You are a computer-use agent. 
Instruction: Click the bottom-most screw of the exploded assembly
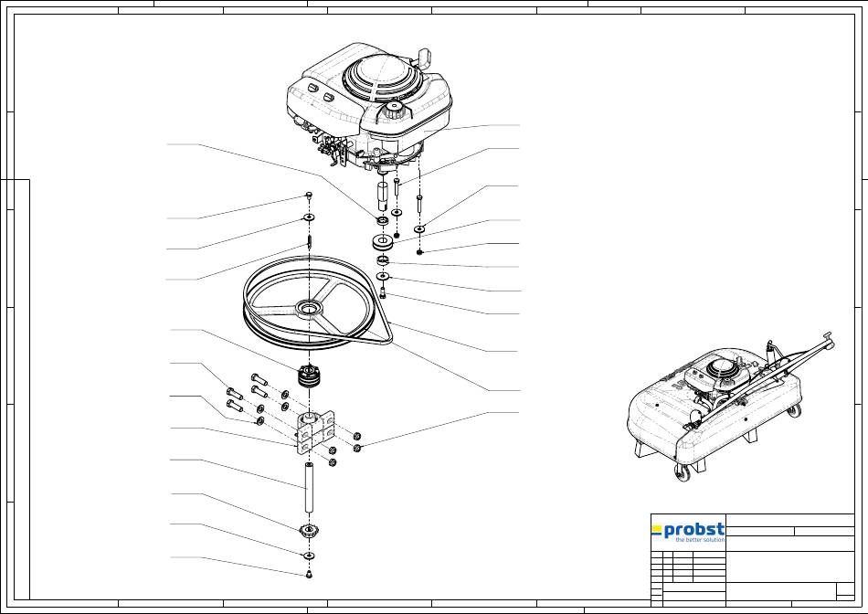[309, 574]
